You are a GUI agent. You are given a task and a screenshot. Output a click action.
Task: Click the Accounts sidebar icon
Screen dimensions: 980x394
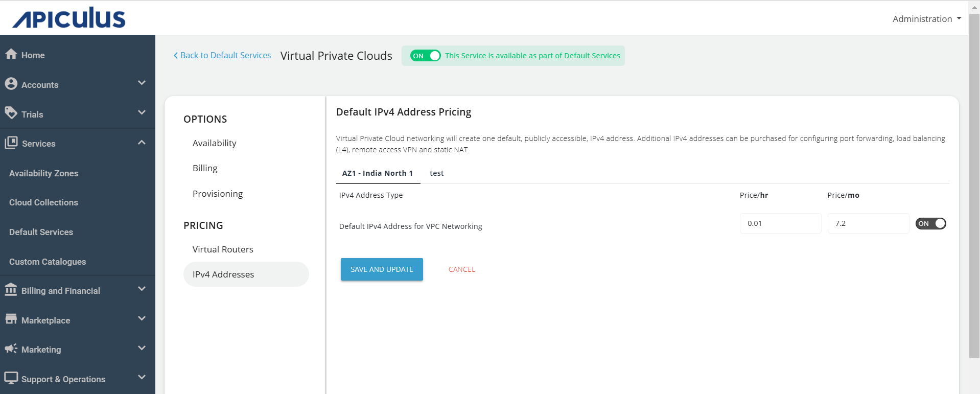[x=11, y=84]
